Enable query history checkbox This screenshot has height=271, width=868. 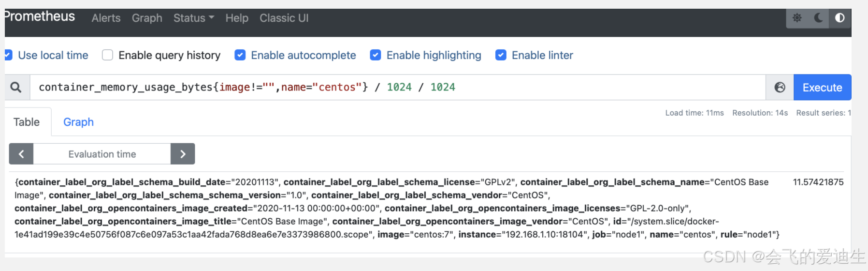point(107,55)
